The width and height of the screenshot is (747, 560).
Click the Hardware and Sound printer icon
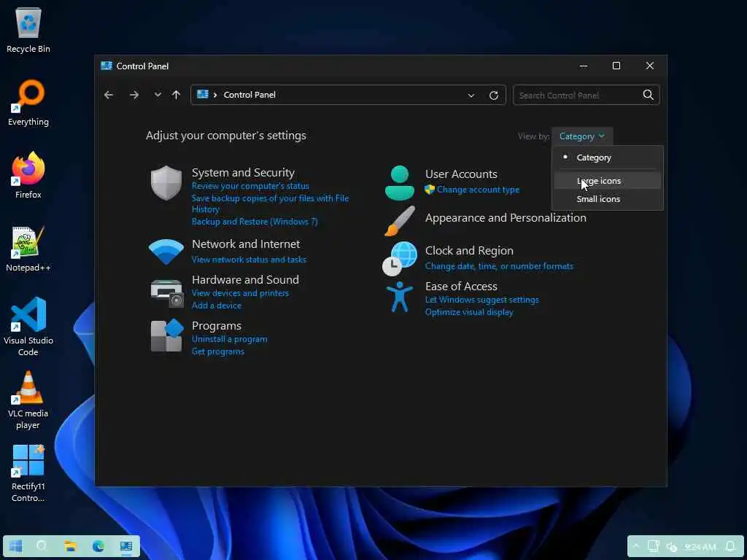coord(167,293)
